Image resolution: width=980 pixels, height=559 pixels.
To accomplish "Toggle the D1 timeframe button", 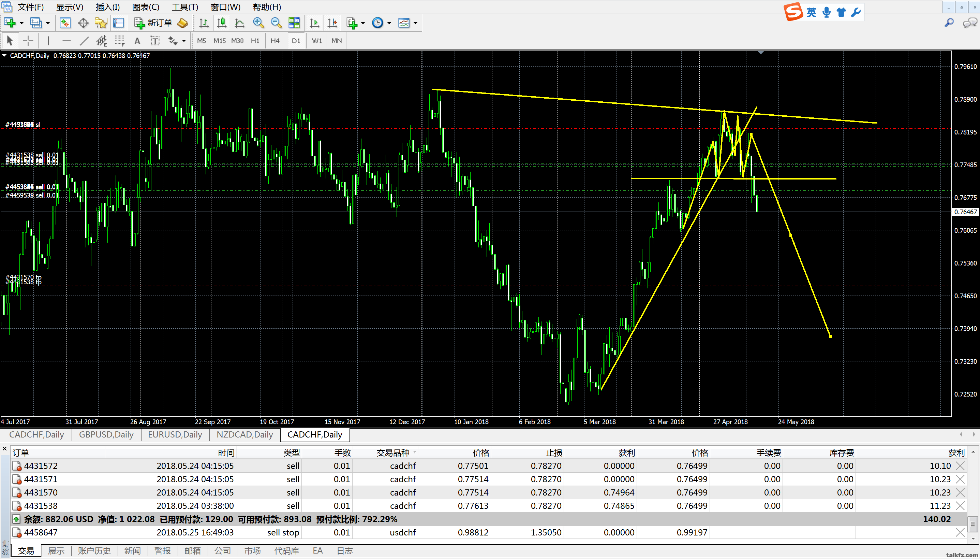I will pos(296,41).
